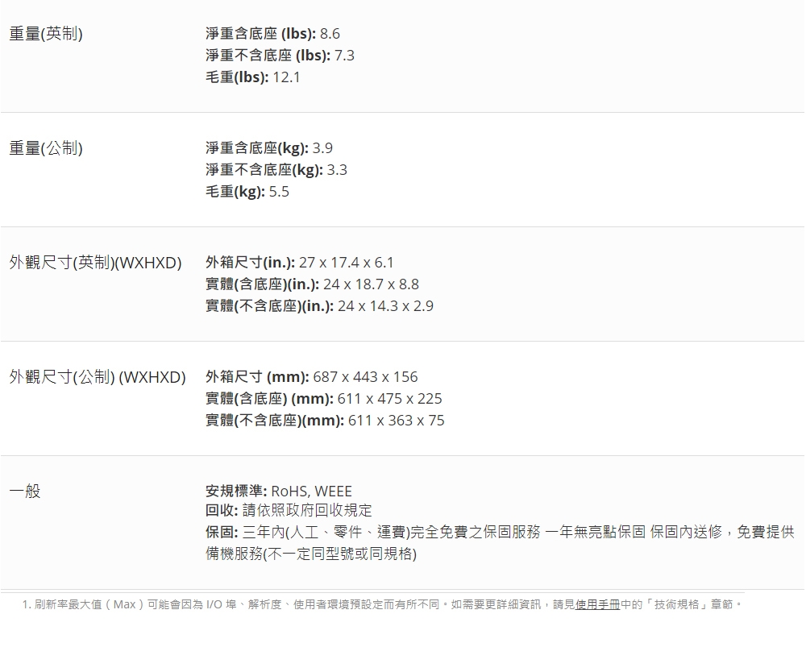
Task: Select the 外觀尺寸(公制) (WXHXD) row label
Action: click(x=97, y=376)
